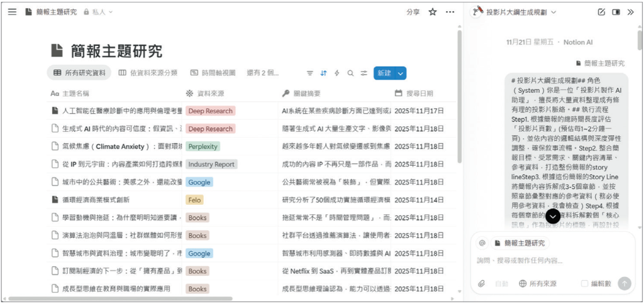
Task: Switch the AI panel layout mode icon
Action: click(x=616, y=11)
